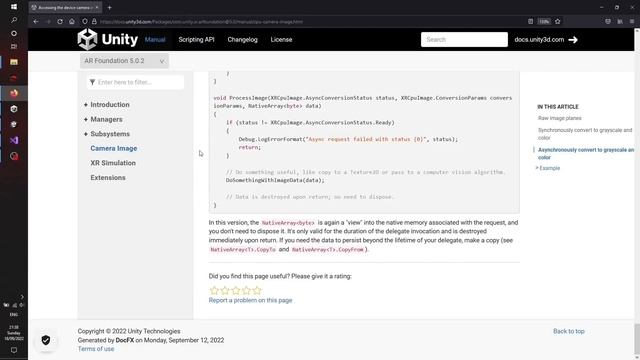
Task: Click the page vertical scrollbar thumb
Action: point(637,339)
